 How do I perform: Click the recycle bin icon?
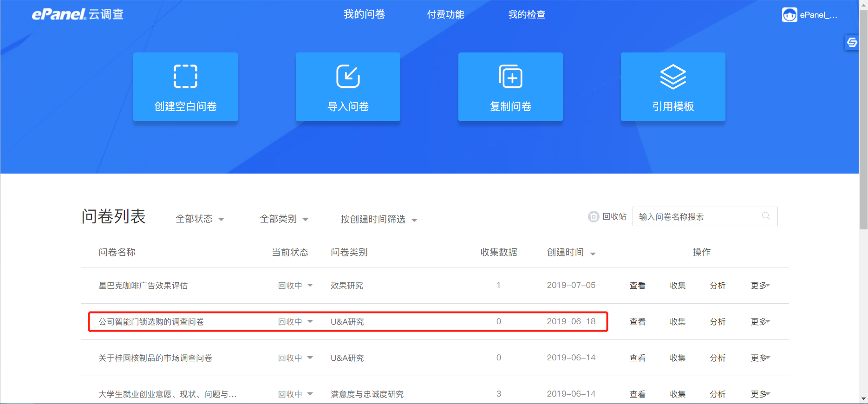click(594, 217)
